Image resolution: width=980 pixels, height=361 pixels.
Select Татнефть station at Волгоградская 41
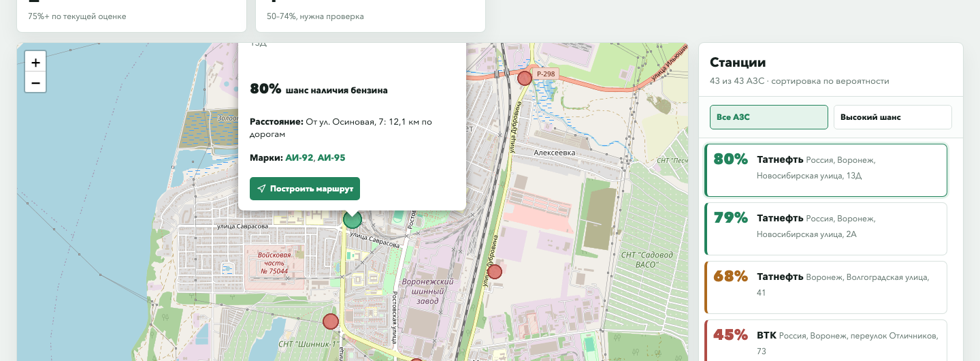pos(826,287)
